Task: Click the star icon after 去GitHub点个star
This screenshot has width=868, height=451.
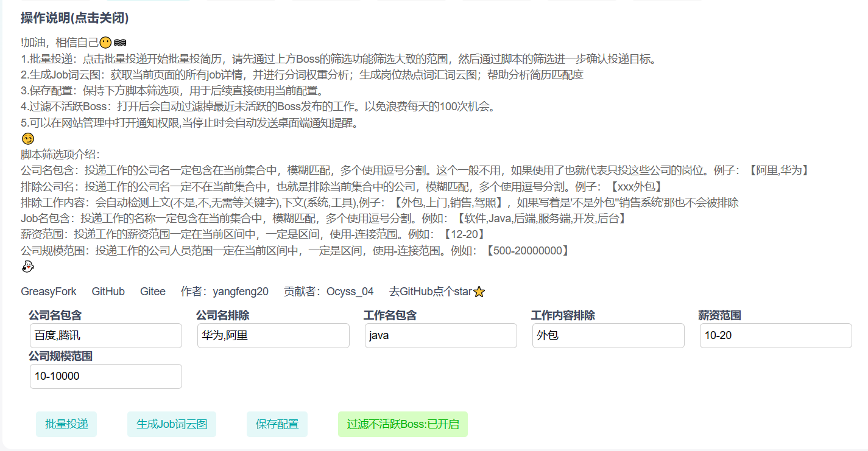Action: point(479,292)
